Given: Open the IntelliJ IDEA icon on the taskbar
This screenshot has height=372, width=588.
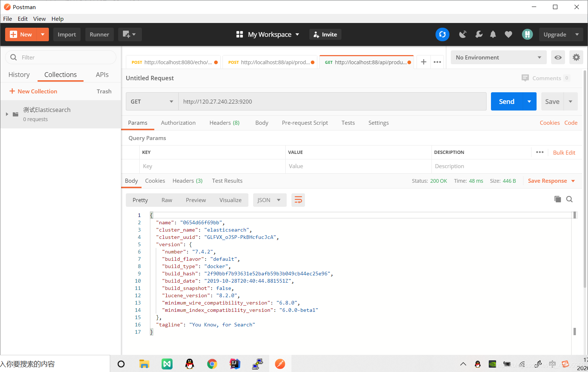Looking at the screenshot, I should click(235, 364).
